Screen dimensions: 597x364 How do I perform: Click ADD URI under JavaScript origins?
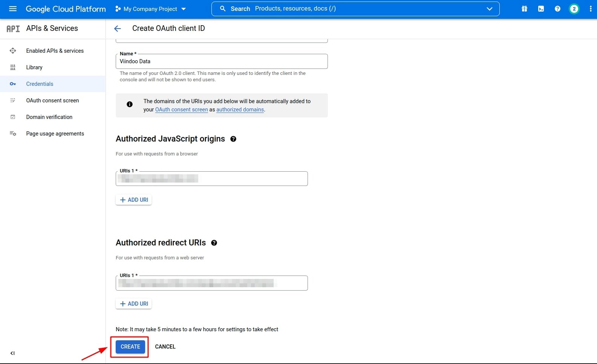(x=134, y=200)
